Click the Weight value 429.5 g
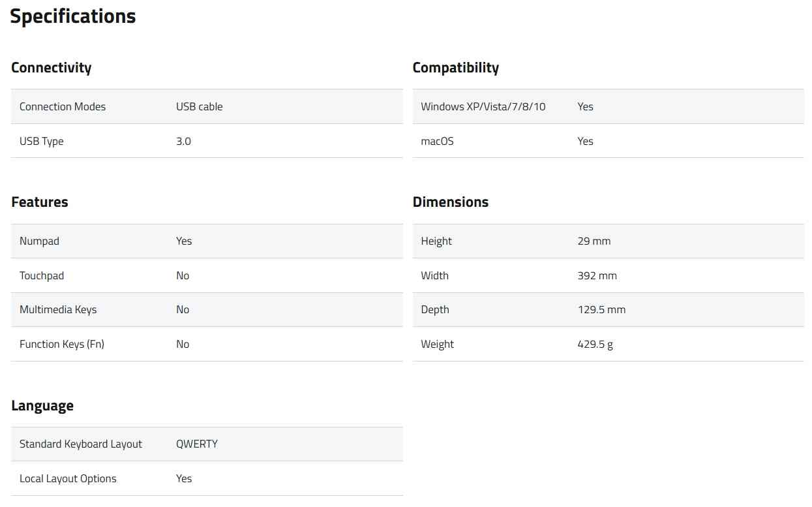The height and width of the screenshot is (507, 812). [x=595, y=344]
